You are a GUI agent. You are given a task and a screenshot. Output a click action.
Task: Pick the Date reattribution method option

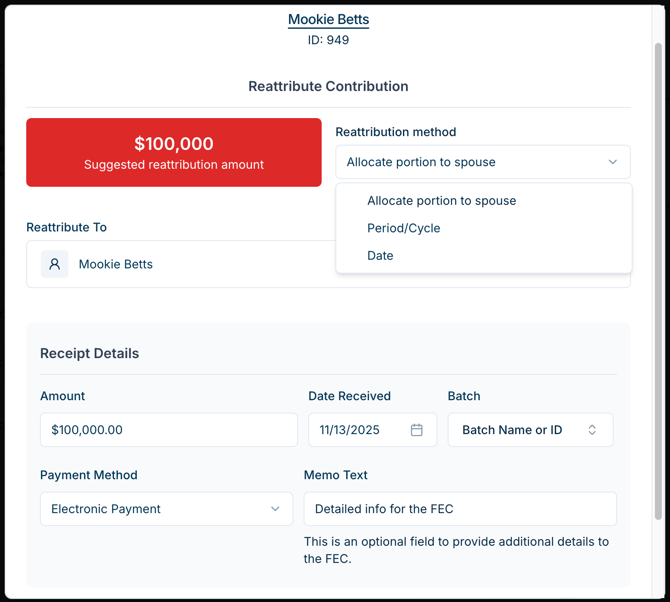(380, 256)
